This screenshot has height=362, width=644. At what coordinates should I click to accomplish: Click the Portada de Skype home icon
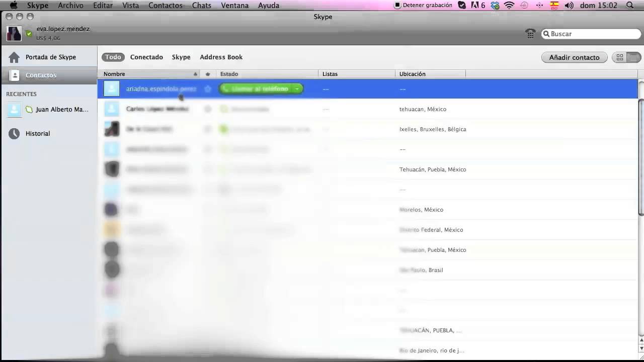click(x=14, y=57)
